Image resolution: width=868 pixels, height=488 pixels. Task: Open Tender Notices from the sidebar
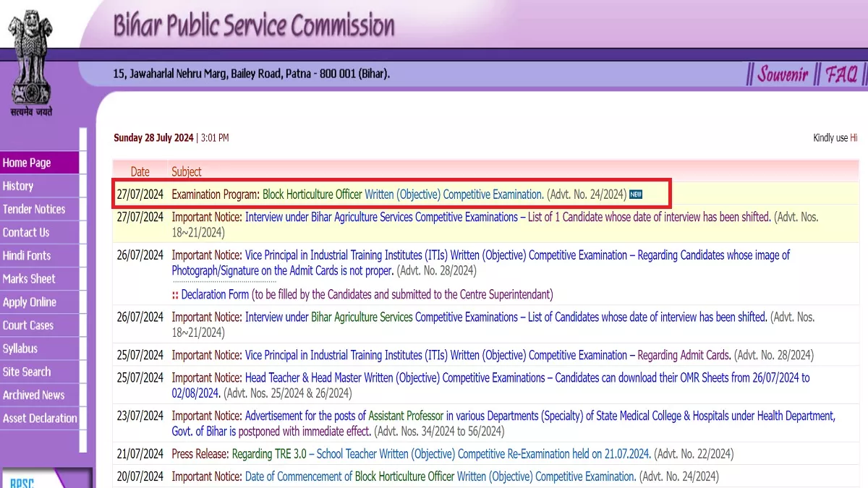tap(39, 209)
